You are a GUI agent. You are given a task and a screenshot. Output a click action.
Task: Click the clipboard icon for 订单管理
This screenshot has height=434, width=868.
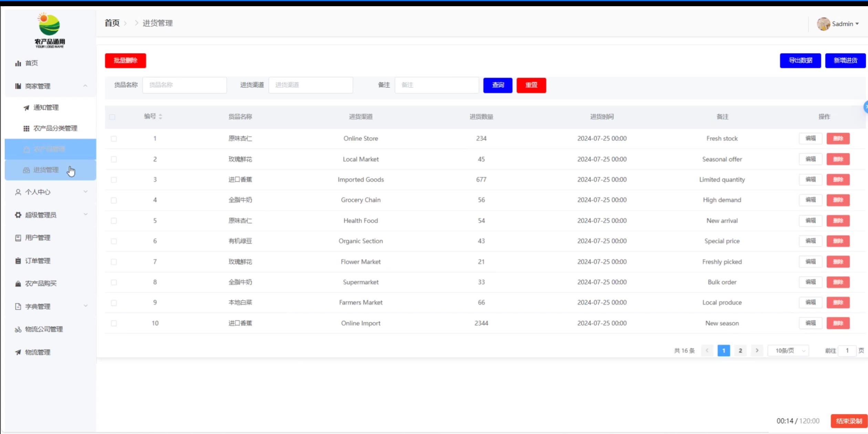[18, 261]
